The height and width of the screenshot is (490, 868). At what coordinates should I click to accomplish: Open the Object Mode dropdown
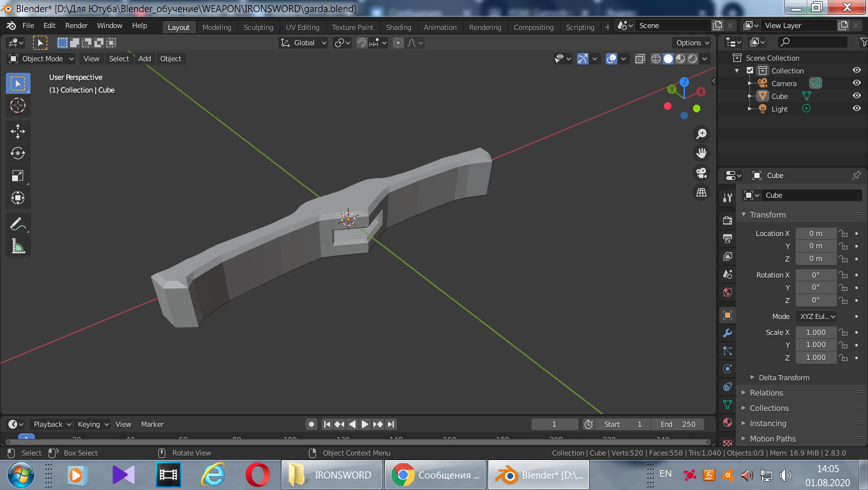(41, 59)
